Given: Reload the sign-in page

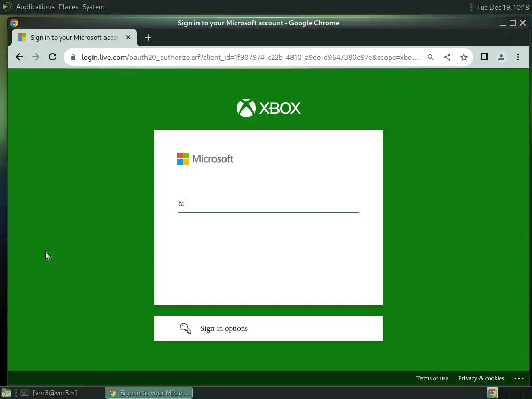Looking at the screenshot, I should (52, 57).
